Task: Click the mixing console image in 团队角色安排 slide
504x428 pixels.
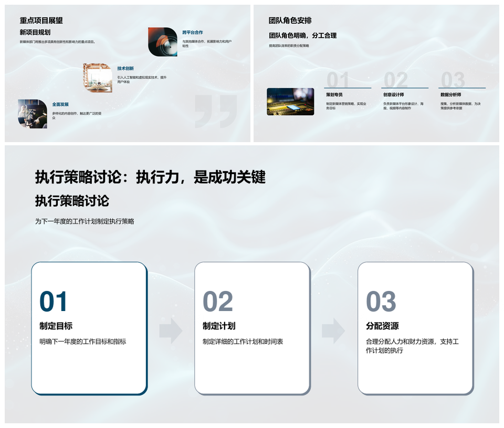Action: click(290, 101)
